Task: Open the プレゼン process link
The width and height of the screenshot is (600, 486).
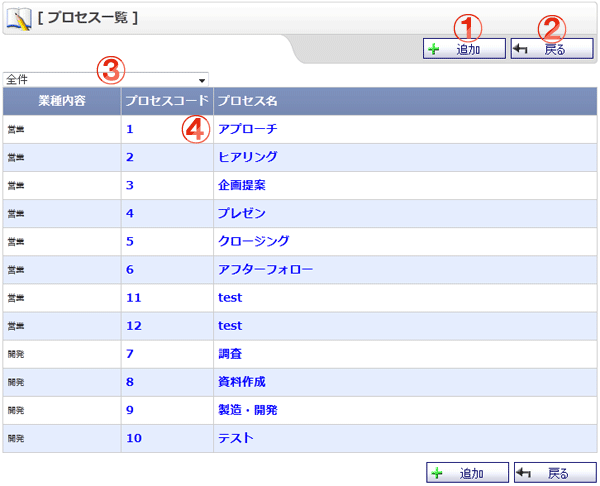Action: pyautogui.click(x=241, y=213)
